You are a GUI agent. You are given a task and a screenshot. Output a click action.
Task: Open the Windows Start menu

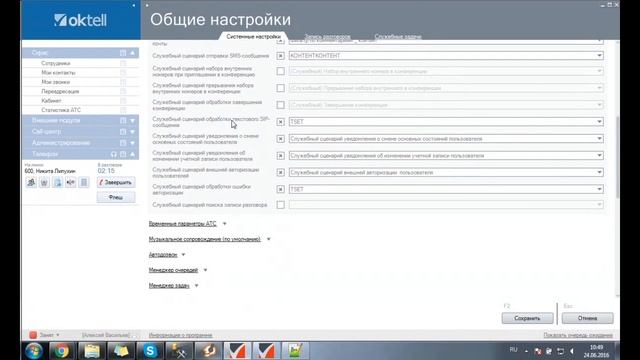click(x=33, y=351)
